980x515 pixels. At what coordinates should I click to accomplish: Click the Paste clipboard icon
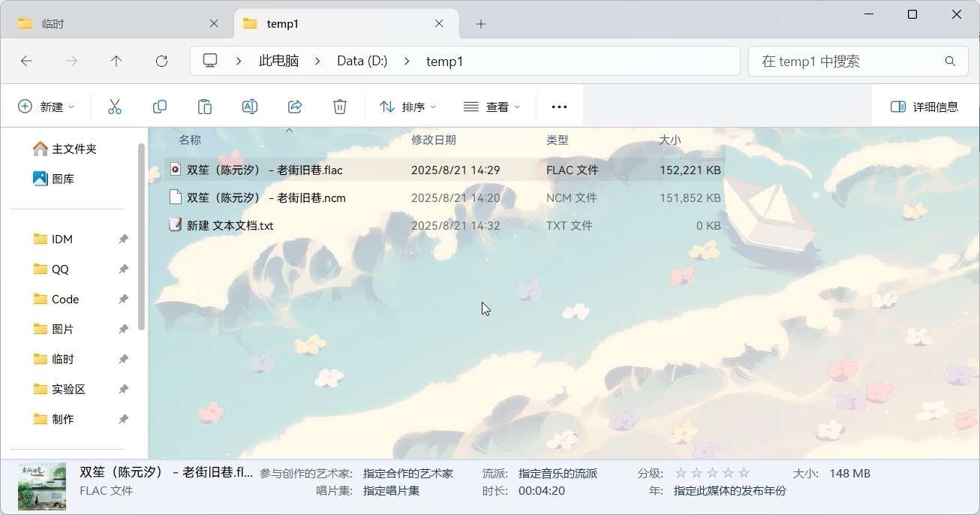click(x=205, y=107)
